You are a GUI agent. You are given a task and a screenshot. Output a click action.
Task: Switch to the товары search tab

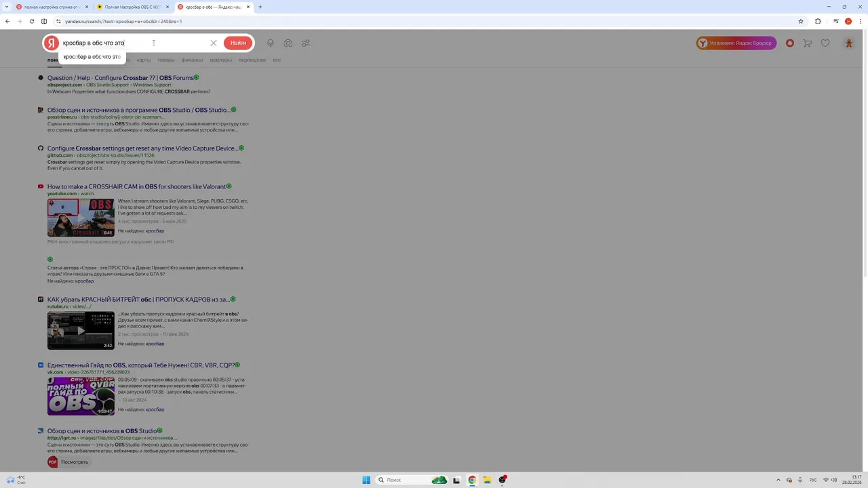point(166,60)
